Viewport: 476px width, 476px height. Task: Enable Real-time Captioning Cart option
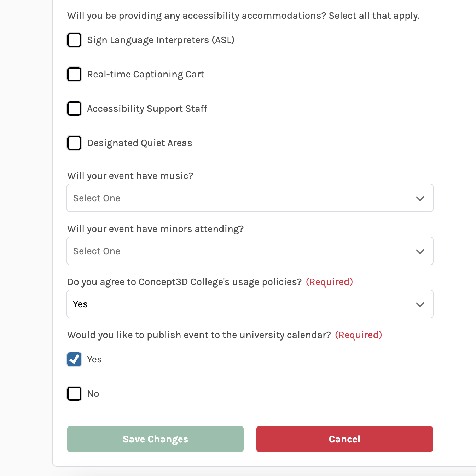click(74, 74)
